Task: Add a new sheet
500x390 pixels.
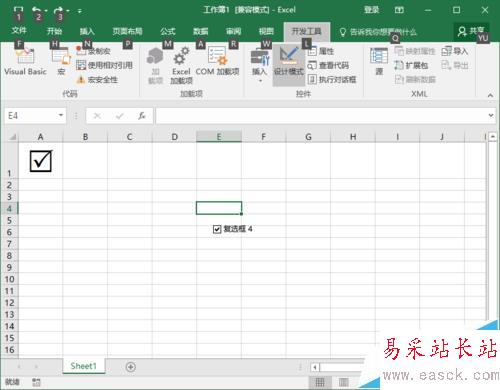Action: 131,367
